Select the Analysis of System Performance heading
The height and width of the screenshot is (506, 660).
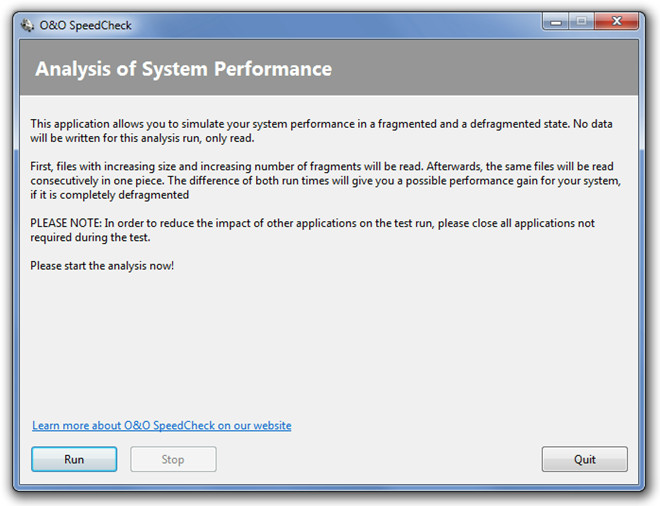coord(184,69)
